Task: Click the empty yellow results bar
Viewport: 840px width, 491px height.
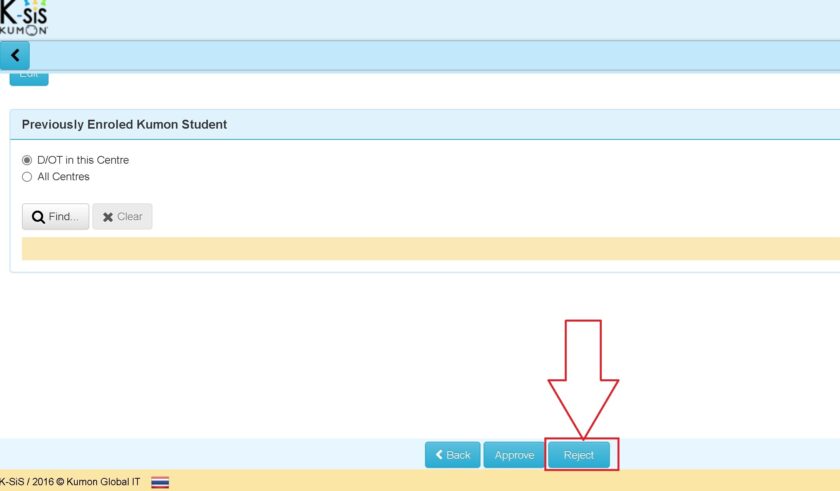Action: (430, 249)
